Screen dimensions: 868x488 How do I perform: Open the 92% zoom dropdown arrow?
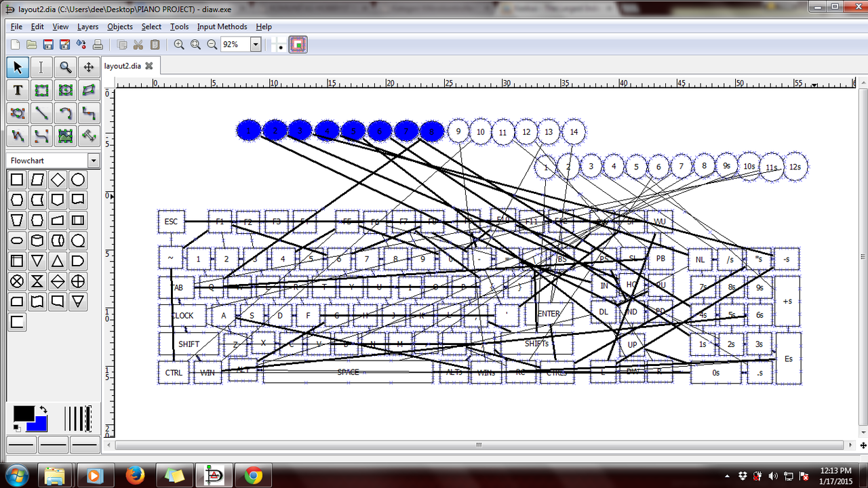click(x=256, y=45)
